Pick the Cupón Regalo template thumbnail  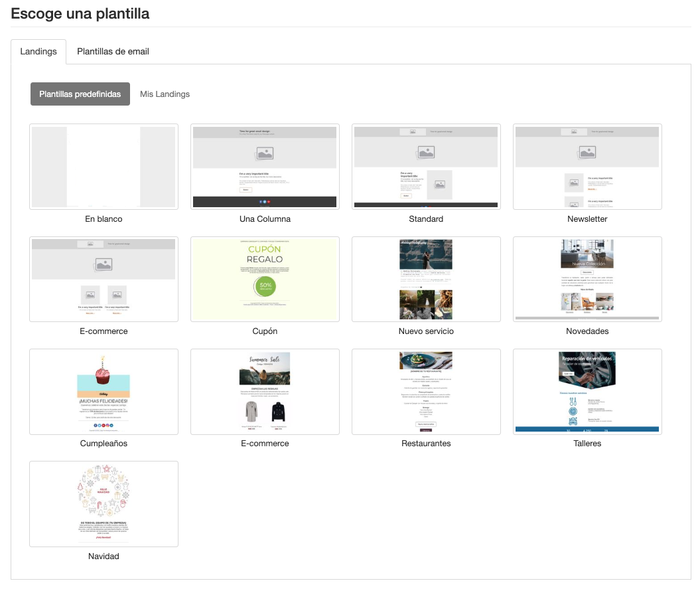(x=265, y=279)
